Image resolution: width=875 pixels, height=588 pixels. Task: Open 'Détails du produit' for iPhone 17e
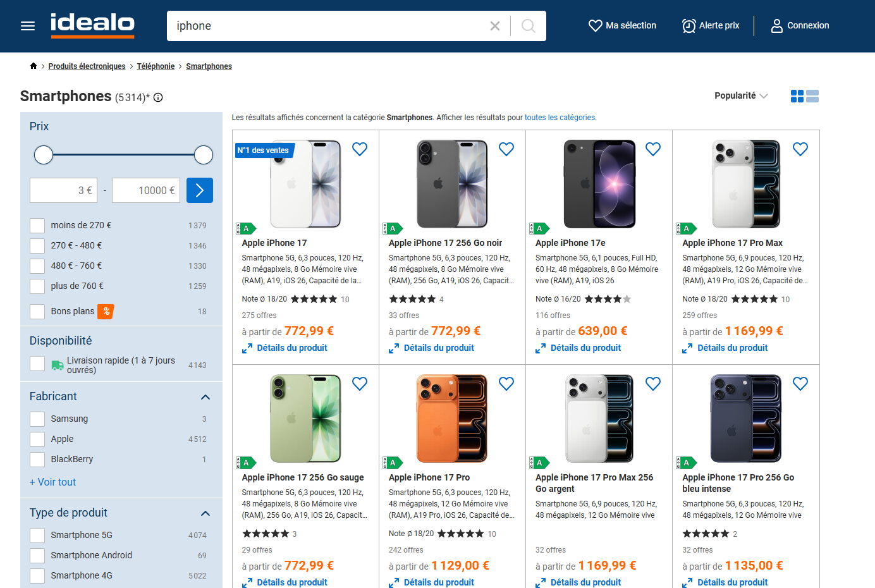[x=578, y=348]
